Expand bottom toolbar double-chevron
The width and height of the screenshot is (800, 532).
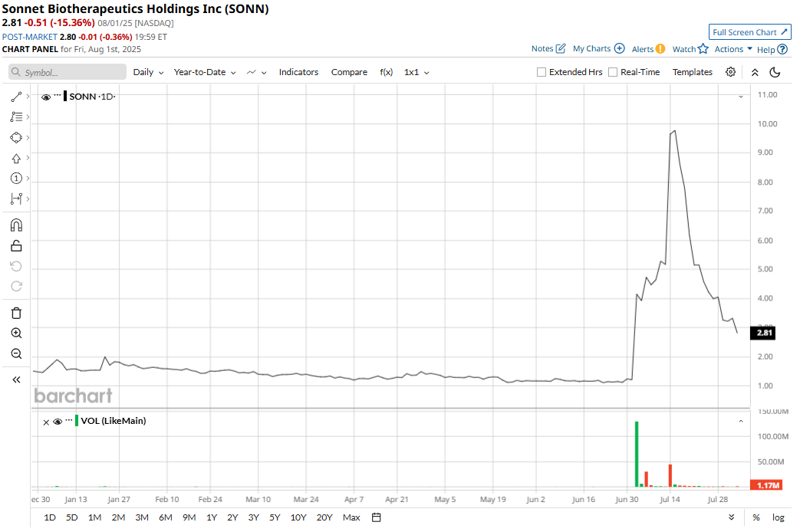coord(732,517)
